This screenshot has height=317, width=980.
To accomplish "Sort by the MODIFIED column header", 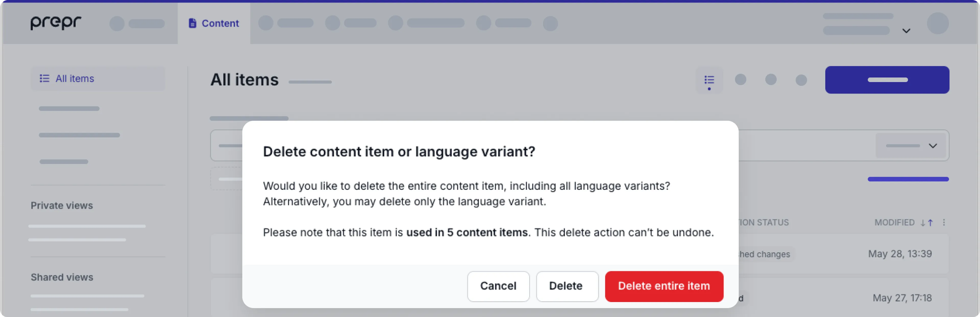I will click(x=894, y=222).
